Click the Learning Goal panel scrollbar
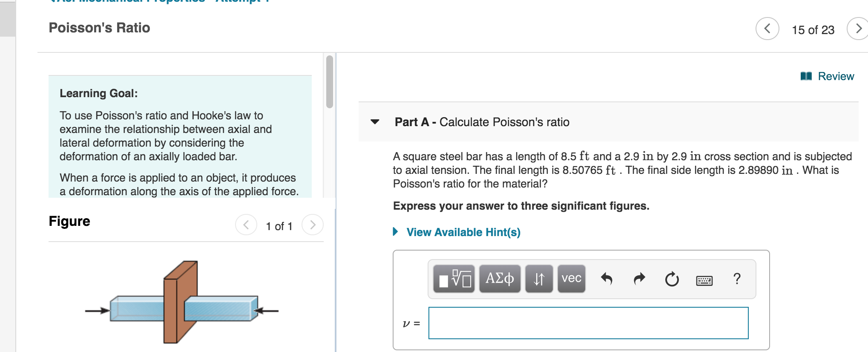This screenshot has height=352, width=868. coord(329,81)
